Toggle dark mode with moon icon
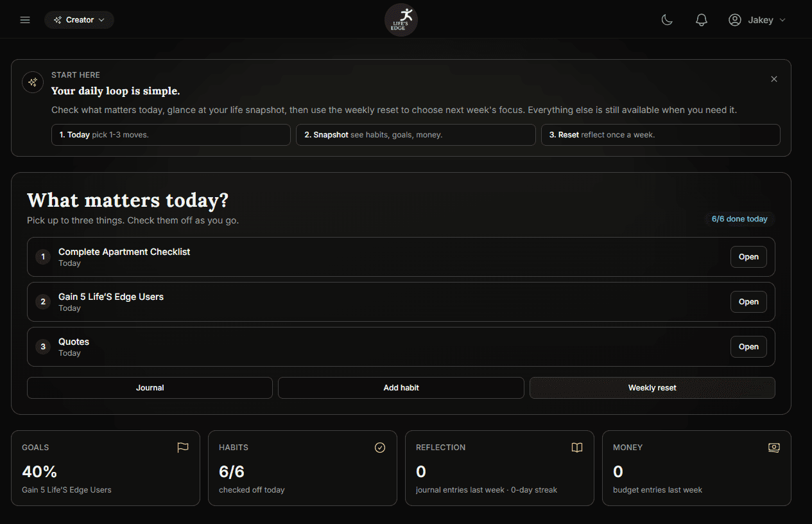This screenshot has height=524, width=812. (667, 20)
